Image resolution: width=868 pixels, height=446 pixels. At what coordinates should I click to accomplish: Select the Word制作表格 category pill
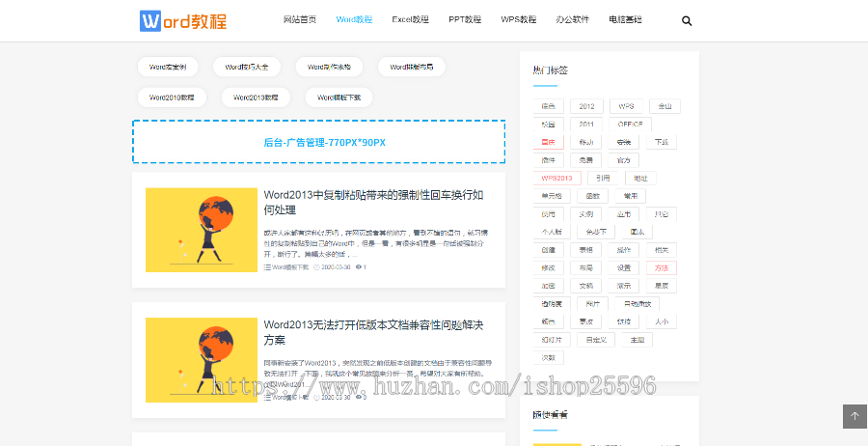click(329, 67)
